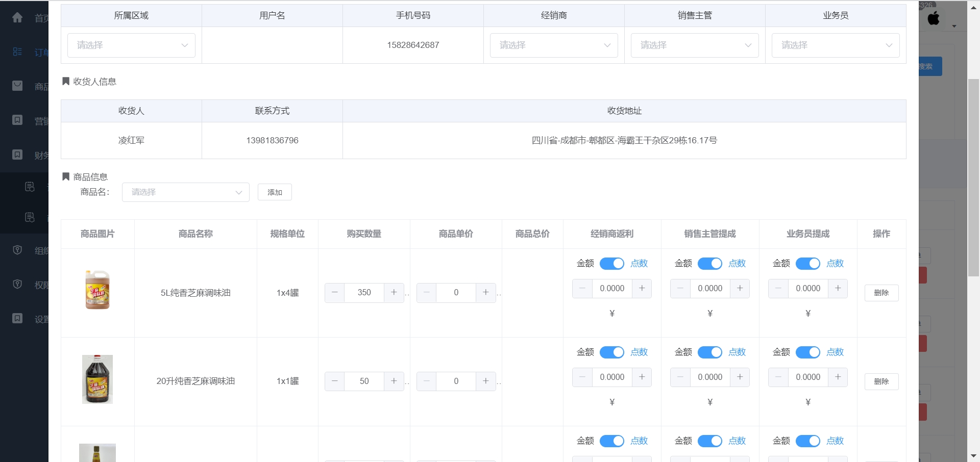Increase 业务员提成 value for 20升纯香芝麻调味油
Image resolution: width=980 pixels, height=462 pixels.
(838, 377)
